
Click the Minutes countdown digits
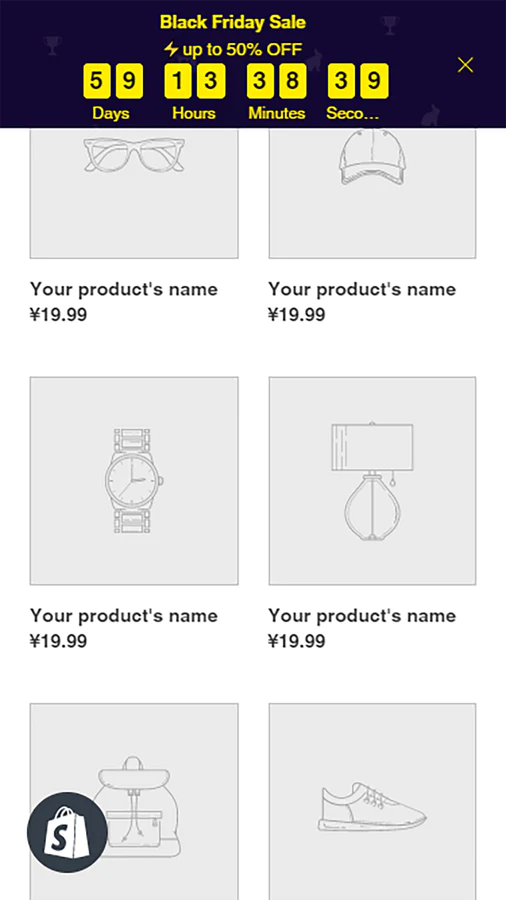(277, 81)
